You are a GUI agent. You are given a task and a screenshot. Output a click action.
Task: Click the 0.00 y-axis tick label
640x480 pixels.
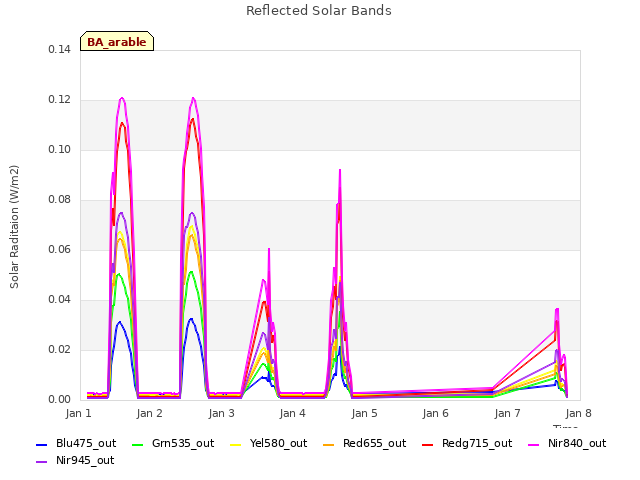click(60, 400)
